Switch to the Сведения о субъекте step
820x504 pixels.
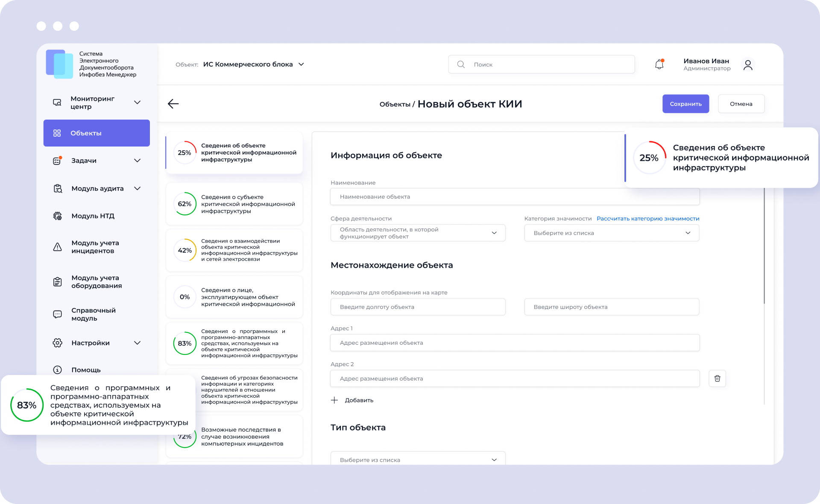(x=234, y=204)
